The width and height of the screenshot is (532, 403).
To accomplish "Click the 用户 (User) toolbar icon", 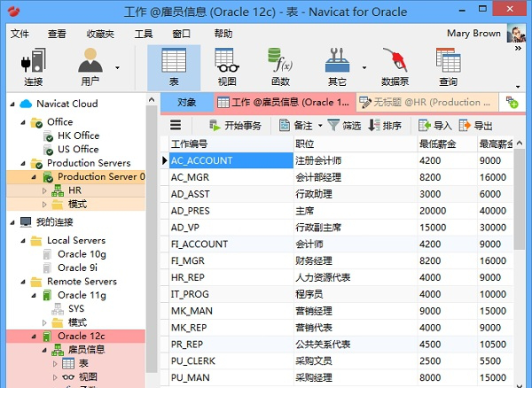I will click(90, 67).
